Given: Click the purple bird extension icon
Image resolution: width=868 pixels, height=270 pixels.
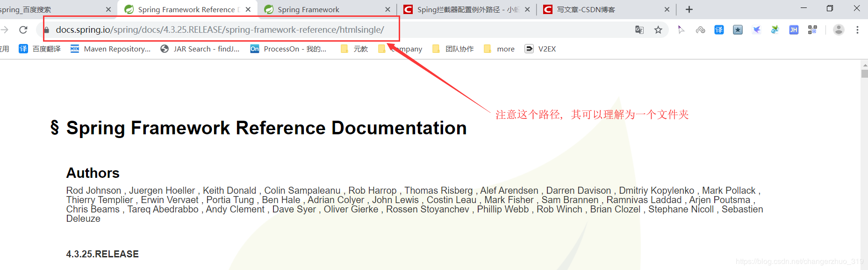Looking at the screenshot, I should [x=756, y=30].
